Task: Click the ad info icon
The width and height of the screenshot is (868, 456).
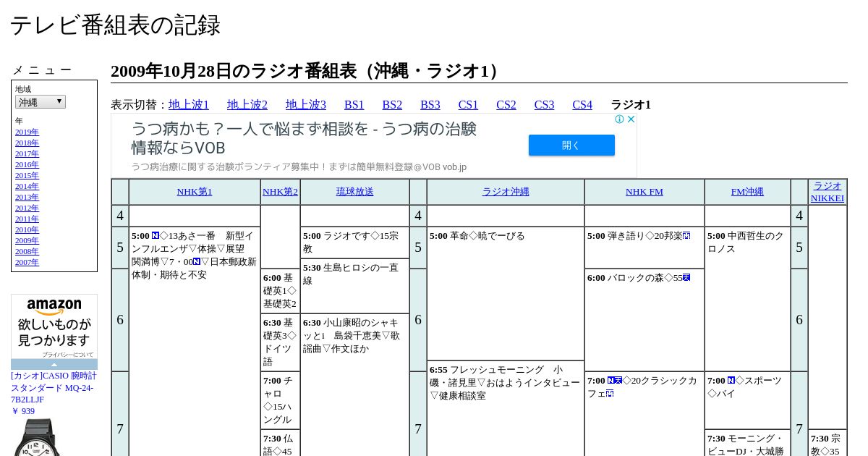Action: click(620, 119)
